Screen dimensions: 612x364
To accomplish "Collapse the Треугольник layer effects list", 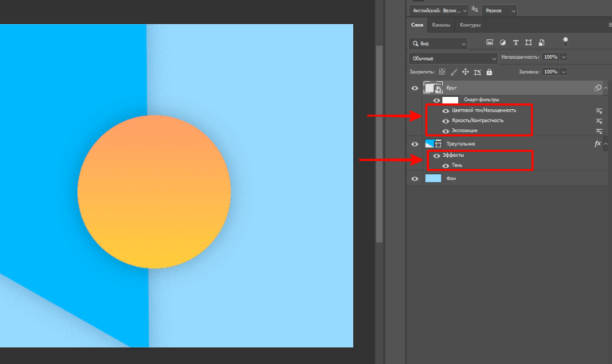I will pyautogui.click(x=607, y=143).
